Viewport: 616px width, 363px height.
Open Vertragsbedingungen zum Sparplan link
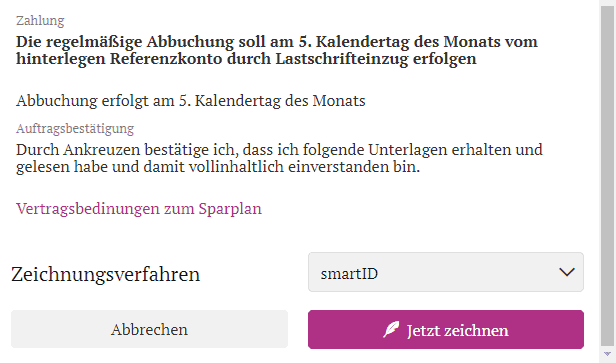pos(139,209)
